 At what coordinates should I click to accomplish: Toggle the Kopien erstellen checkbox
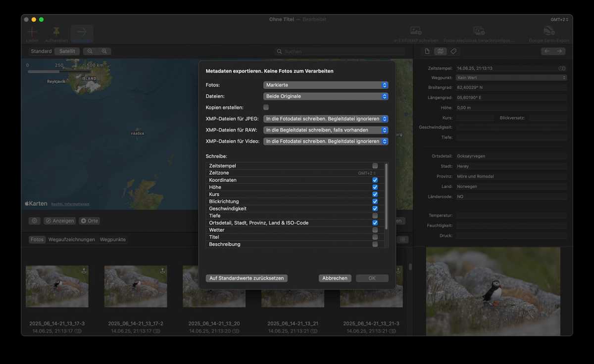266,107
